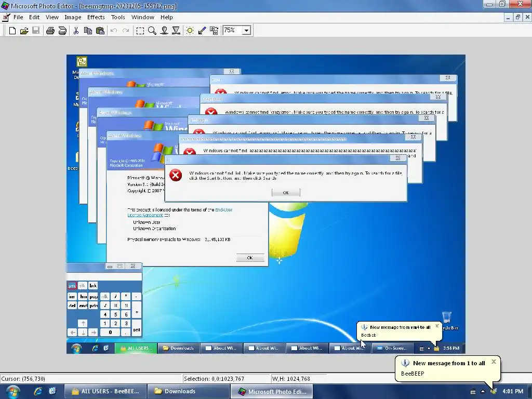
Task: Dismiss the BeeBEEP notification balloon via X
Action: tap(494, 362)
